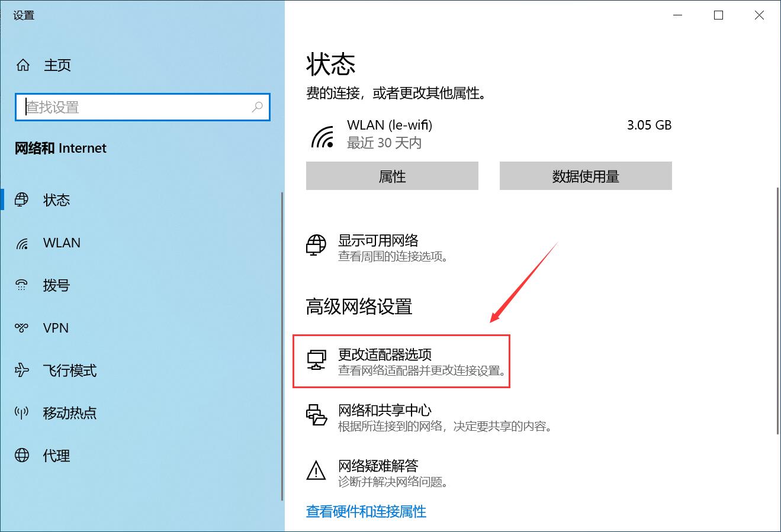Click the adapter options computer icon

[316, 359]
